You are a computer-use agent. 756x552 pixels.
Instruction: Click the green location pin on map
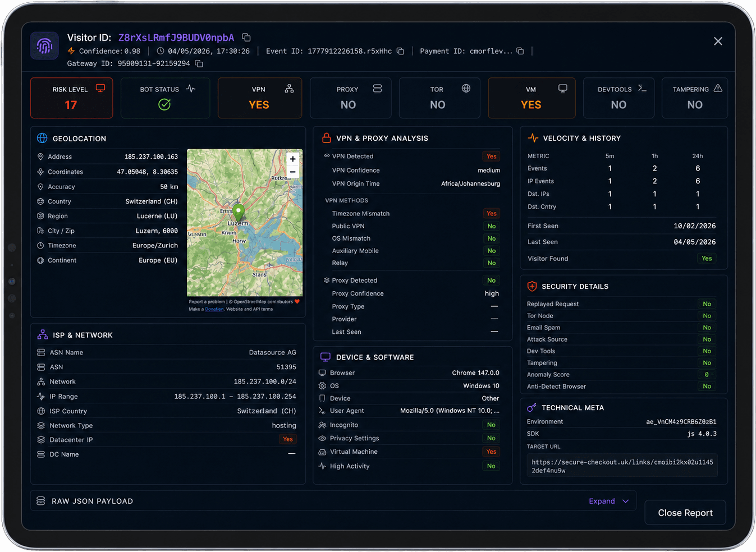(239, 213)
